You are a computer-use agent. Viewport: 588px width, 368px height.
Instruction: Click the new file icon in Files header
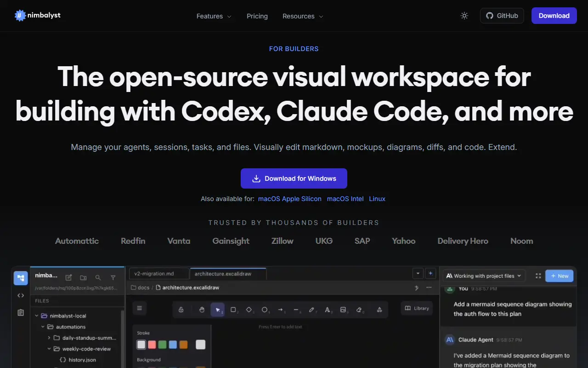[x=68, y=278]
